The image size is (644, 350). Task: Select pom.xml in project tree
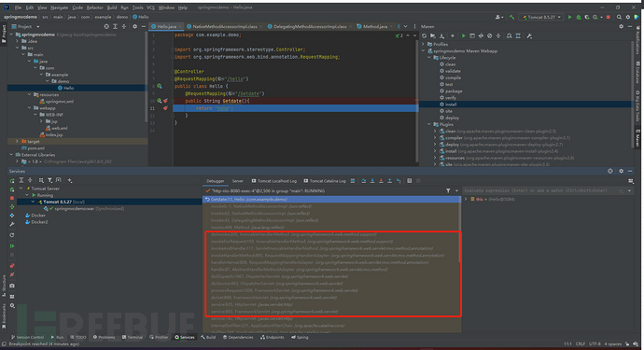tap(35, 148)
